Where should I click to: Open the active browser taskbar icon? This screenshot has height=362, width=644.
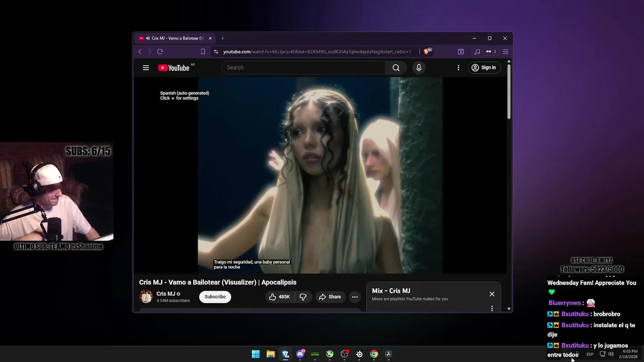tap(285, 354)
